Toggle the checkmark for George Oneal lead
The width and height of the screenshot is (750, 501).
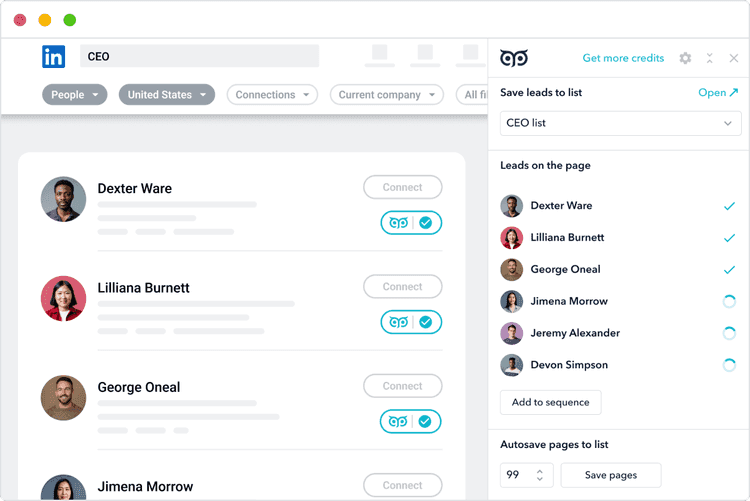coord(729,270)
